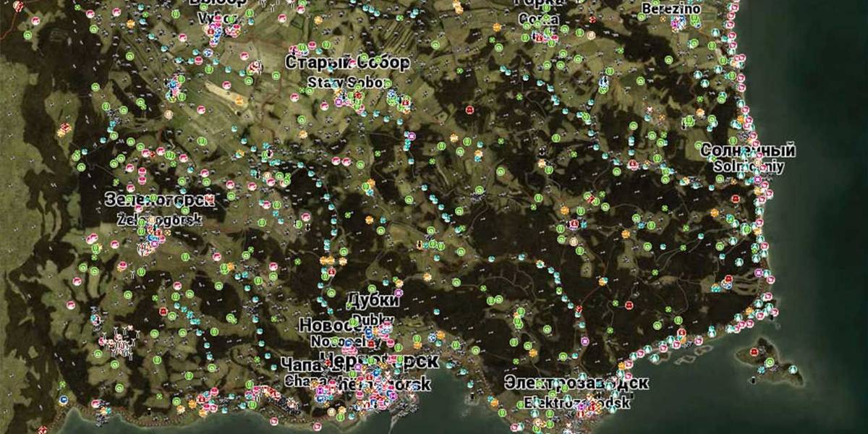868x434 pixels.
Task: Click the Солнечный town label
Action: 748,150
